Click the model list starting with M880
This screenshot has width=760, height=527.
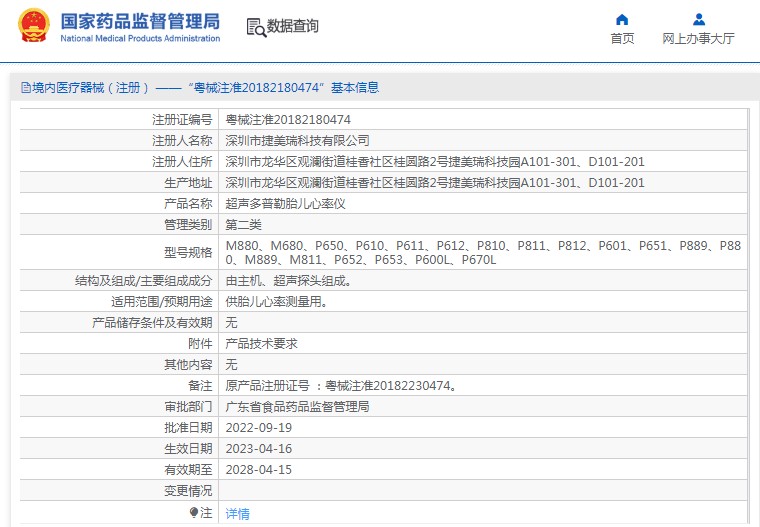[483, 253]
